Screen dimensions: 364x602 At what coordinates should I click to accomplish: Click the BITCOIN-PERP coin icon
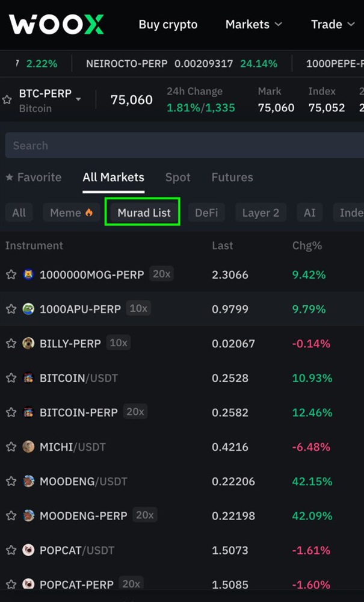28,412
